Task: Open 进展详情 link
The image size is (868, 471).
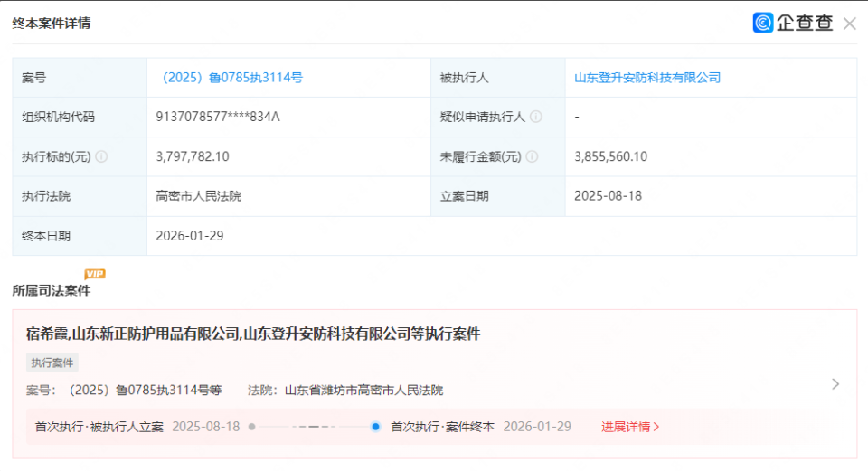Action: point(630,427)
